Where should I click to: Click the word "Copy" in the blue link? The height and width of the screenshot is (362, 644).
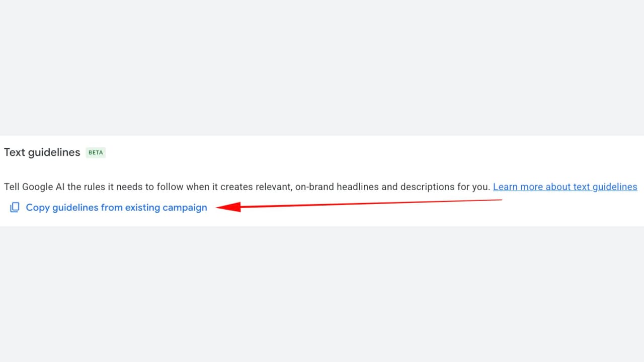(38, 207)
